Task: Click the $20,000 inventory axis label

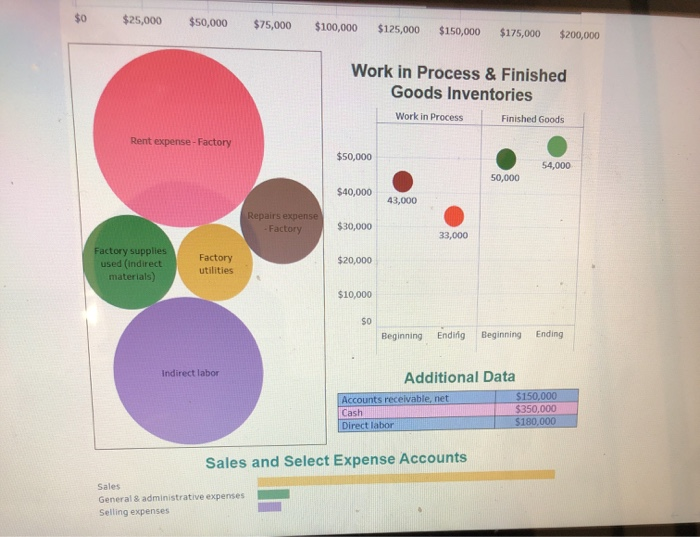Action: [354, 260]
